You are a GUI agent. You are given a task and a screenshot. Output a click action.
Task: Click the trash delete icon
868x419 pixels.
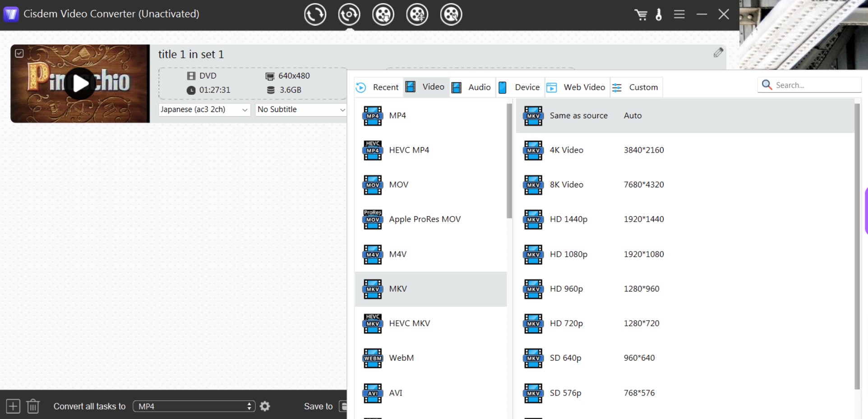(x=33, y=406)
